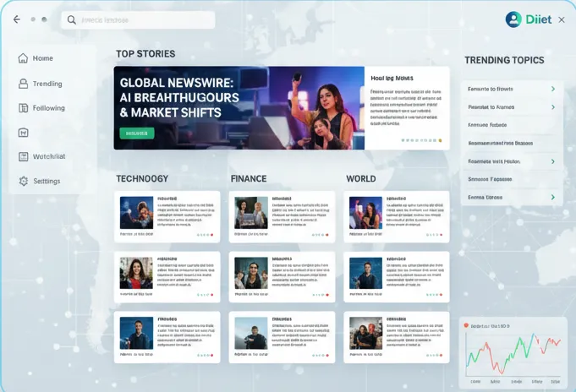576x392 pixels.
Task: Expand first Trending Topics row chevron
Action: (553, 89)
